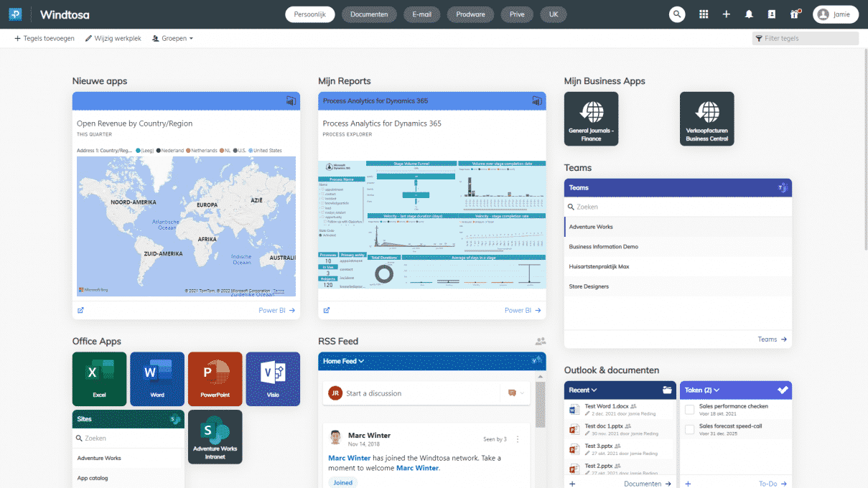The height and width of the screenshot is (488, 868).
Task: Expand the Home Feed dropdown
Action: click(x=343, y=361)
